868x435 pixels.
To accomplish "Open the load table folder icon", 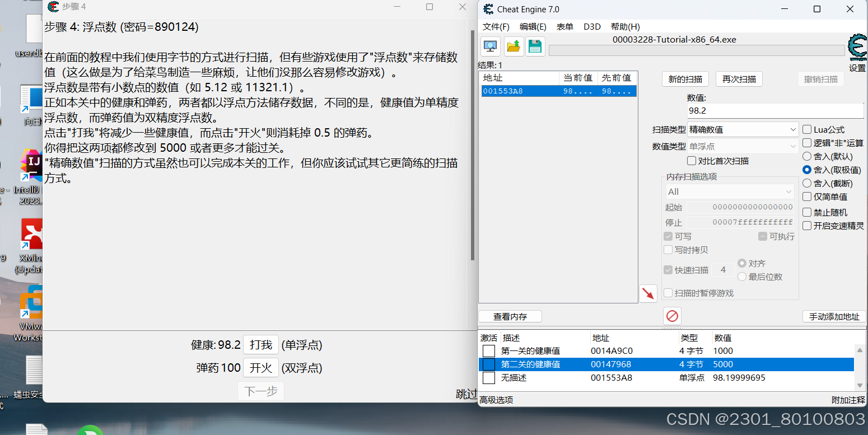I will 514,46.
